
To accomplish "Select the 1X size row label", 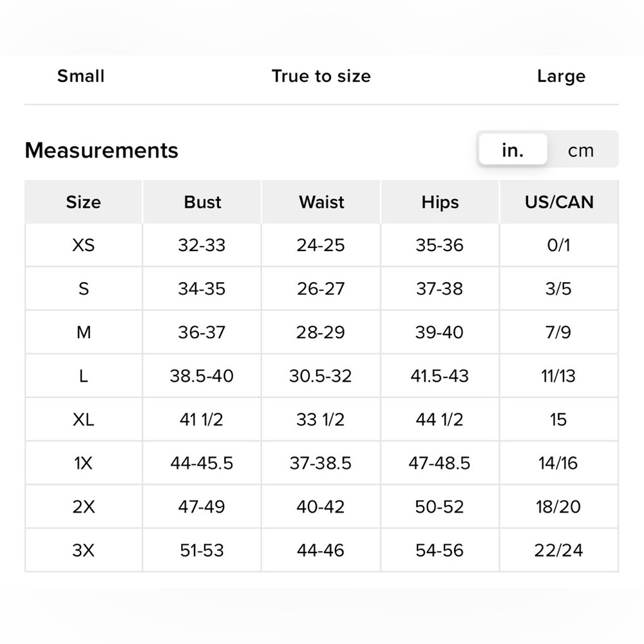I will (x=83, y=463).
